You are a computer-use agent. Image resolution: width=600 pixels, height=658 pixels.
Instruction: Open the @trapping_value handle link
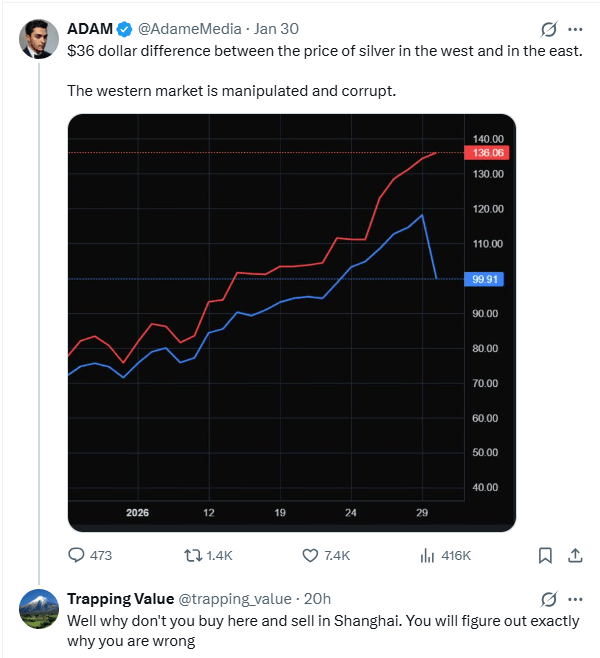tap(227, 599)
